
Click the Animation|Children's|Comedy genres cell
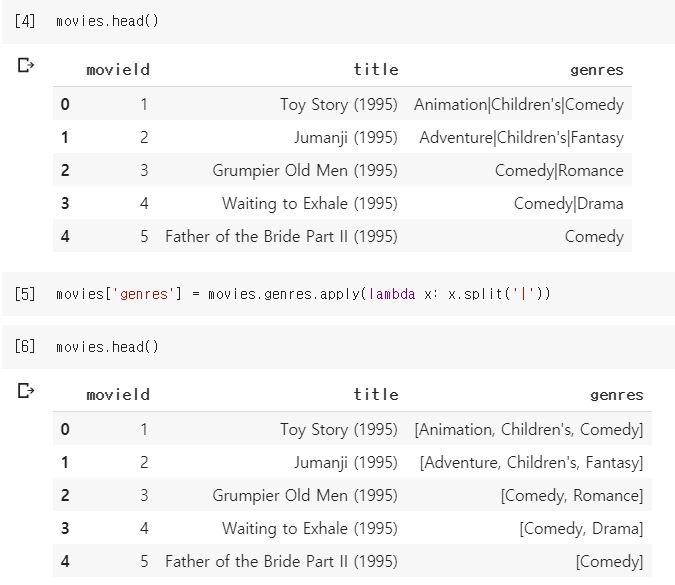point(518,104)
